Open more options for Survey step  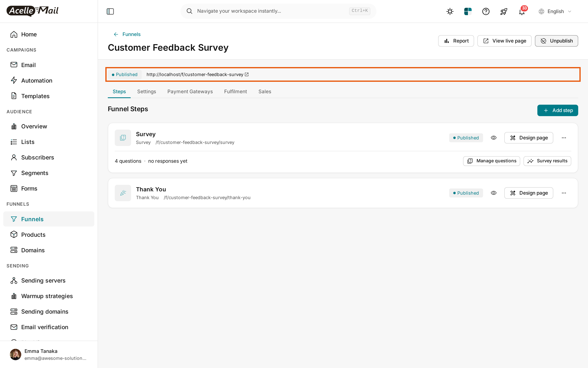pos(564,138)
